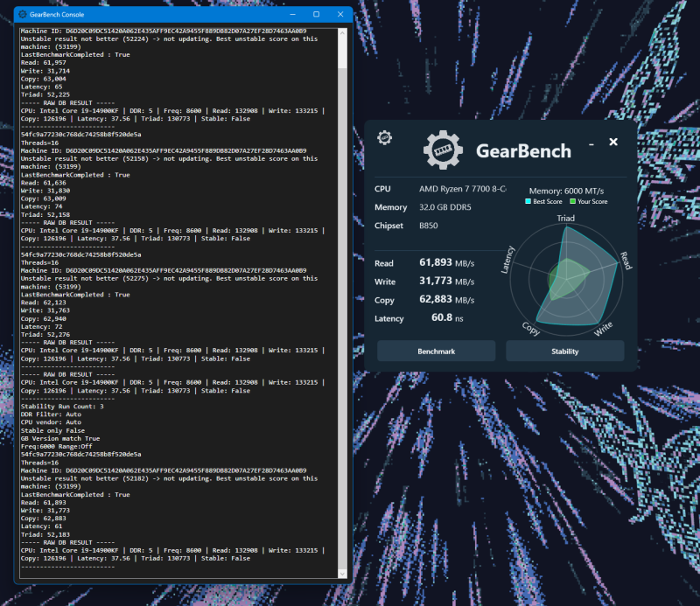Click console line Read: 61,636
This screenshot has height=606, width=700.
click(43, 183)
